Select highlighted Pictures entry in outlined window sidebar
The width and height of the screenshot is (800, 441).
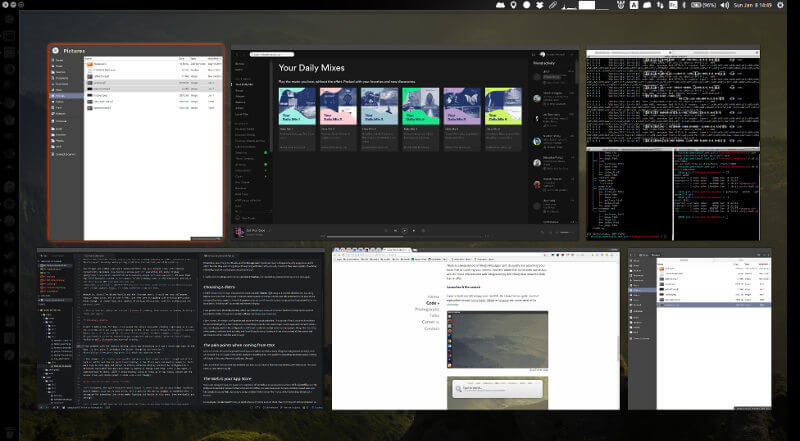click(x=66, y=95)
